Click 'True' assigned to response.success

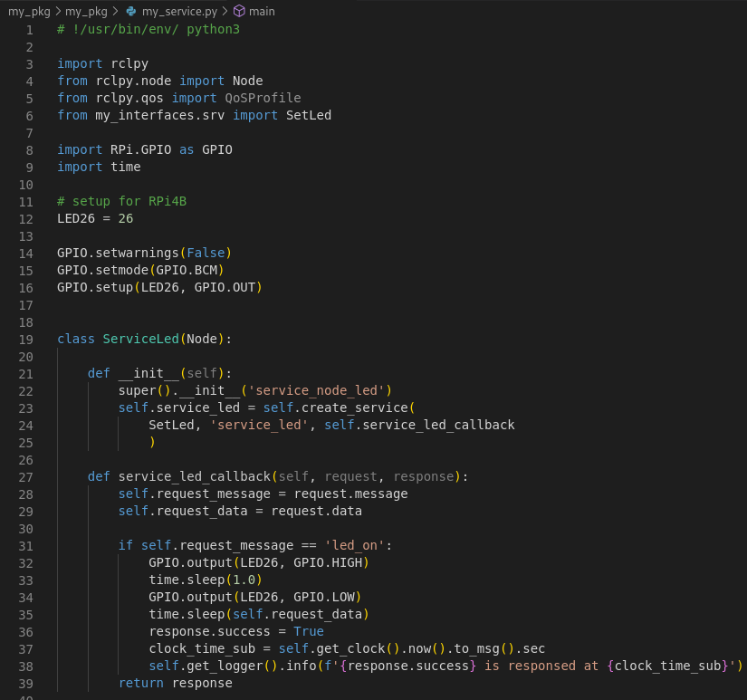(x=309, y=631)
